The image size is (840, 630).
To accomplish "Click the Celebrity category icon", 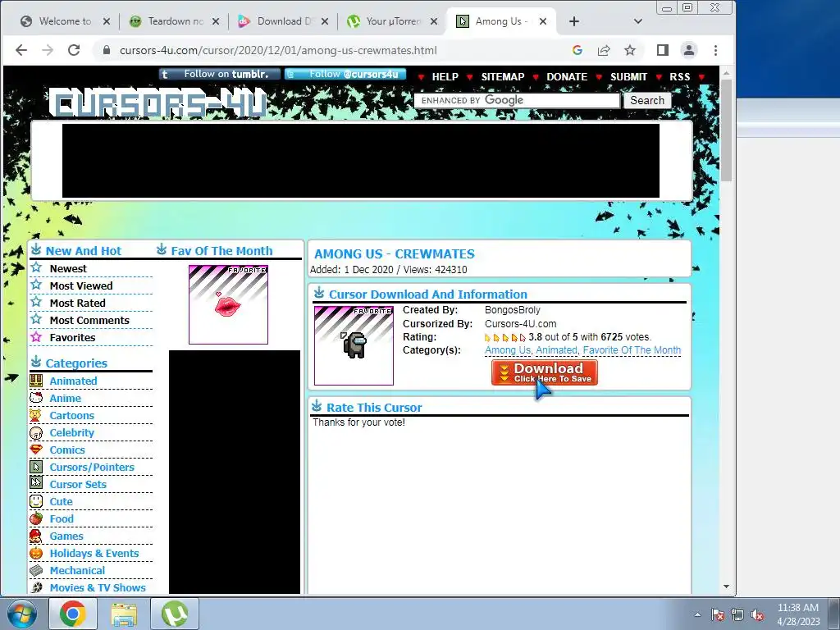I will click(36, 433).
